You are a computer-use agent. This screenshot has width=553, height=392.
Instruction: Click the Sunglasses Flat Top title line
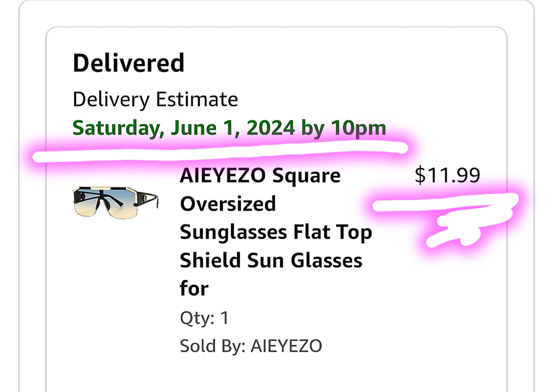tap(276, 232)
